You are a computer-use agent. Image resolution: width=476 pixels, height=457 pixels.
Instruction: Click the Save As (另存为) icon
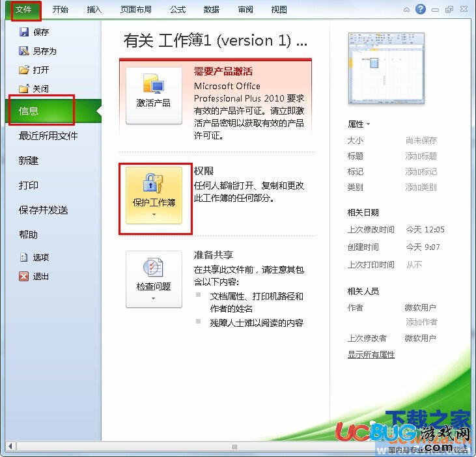click(x=23, y=51)
